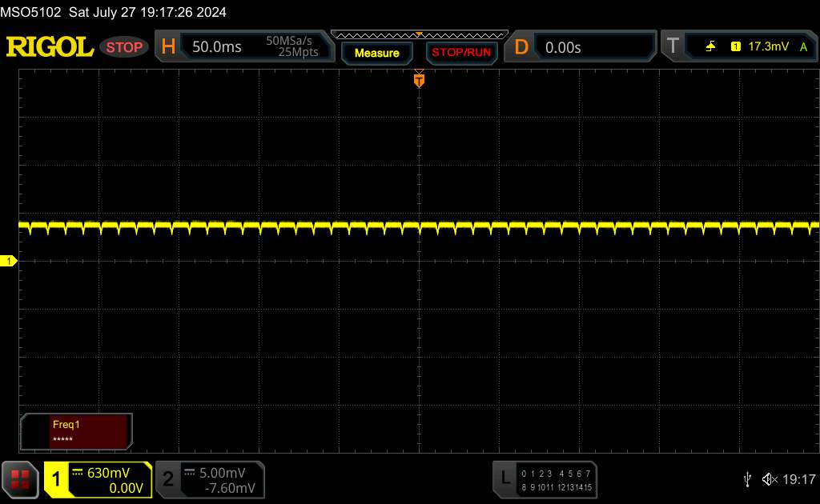This screenshot has height=504, width=820.
Task: Select the yellow channel 1 ground level marker
Action: point(10,262)
